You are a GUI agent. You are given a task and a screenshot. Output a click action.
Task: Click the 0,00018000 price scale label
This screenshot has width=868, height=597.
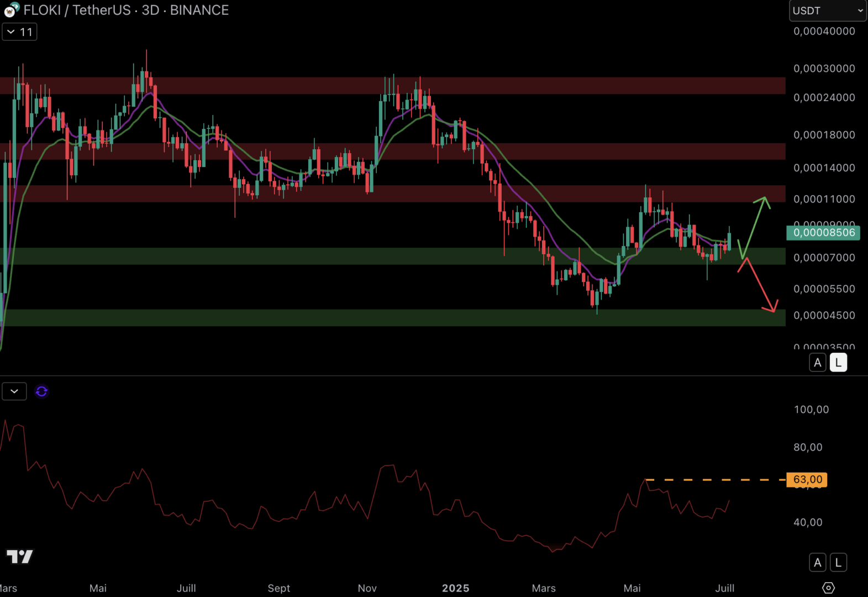824,135
